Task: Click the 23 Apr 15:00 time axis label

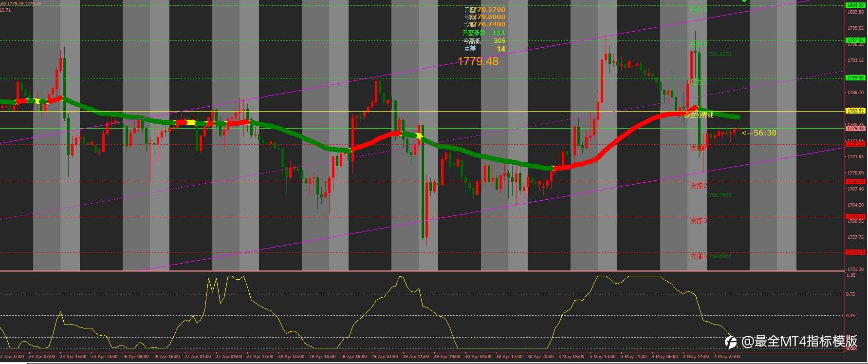Action: pyautogui.click(x=74, y=357)
